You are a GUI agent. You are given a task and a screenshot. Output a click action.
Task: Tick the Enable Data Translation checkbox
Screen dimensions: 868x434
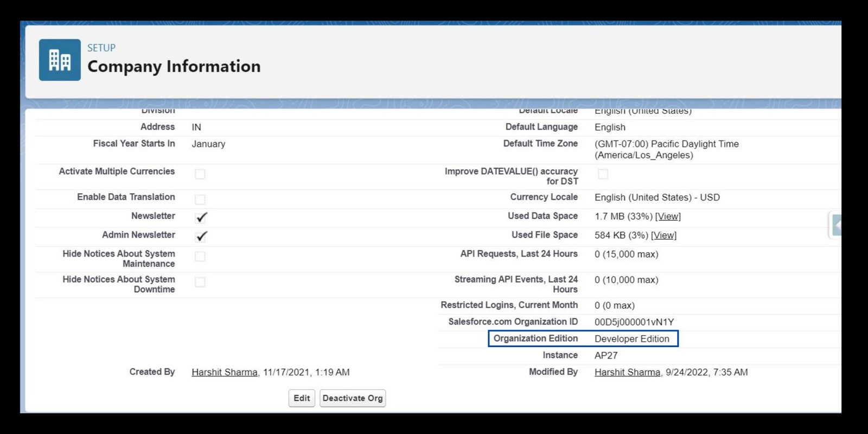click(200, 200)
